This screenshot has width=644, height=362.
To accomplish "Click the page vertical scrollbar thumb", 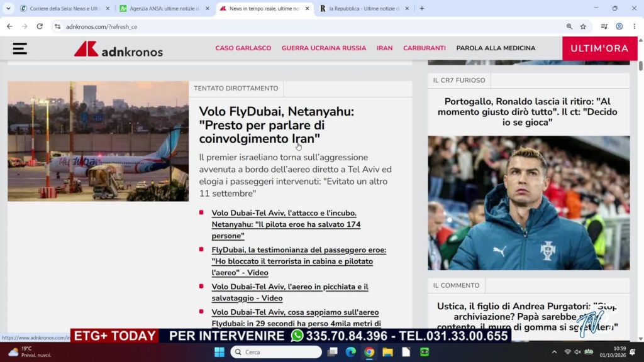I will pos(640,65).
